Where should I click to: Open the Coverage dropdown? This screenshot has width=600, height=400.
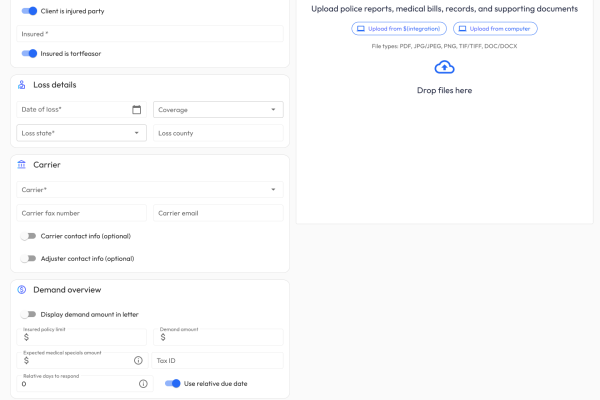(x=218, y=110)
